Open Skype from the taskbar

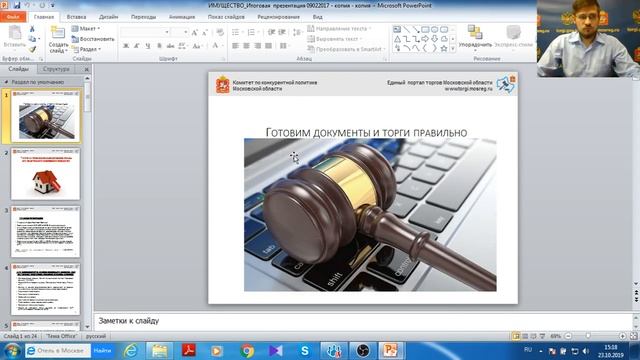point(304,351)
